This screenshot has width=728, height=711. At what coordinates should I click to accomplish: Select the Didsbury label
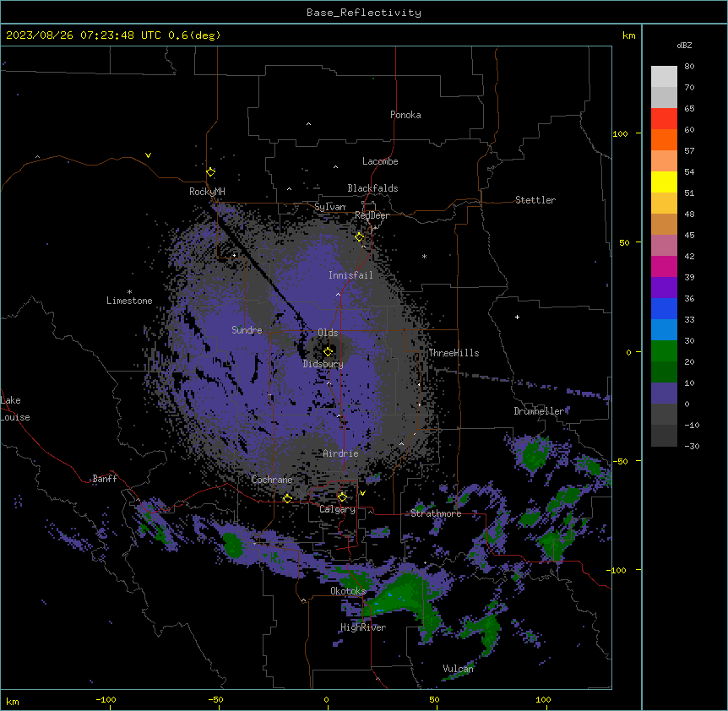click(323, 364)
